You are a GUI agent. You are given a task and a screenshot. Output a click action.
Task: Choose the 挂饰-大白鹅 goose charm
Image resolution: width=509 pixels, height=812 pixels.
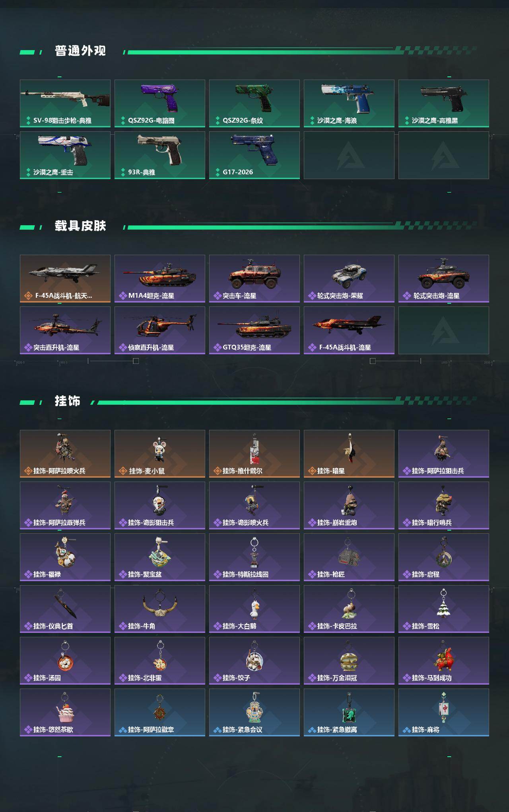pos(254,609)
